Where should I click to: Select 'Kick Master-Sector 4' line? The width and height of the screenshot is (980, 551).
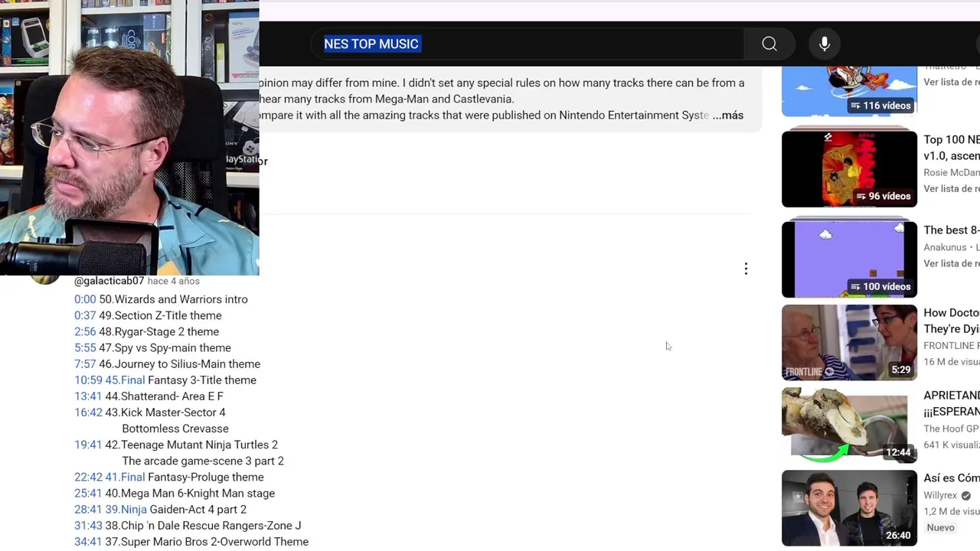pos(165,412)
